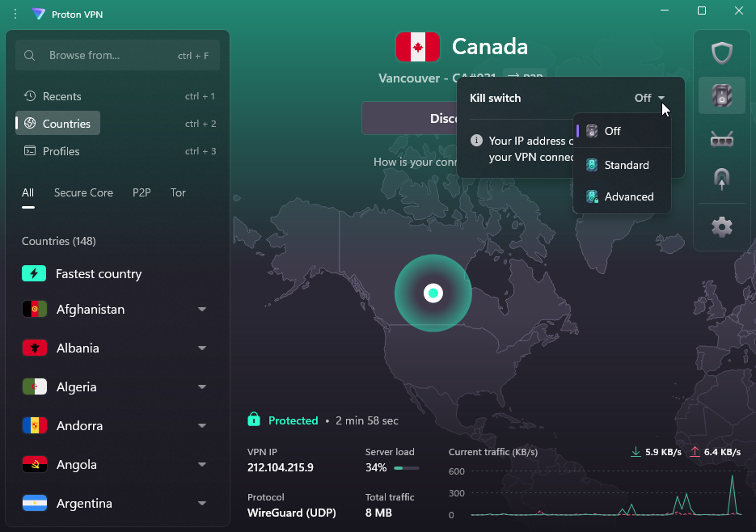The image size is (756, 532).
Task: Click the green Protected lock icon
Action: (254, 420)
